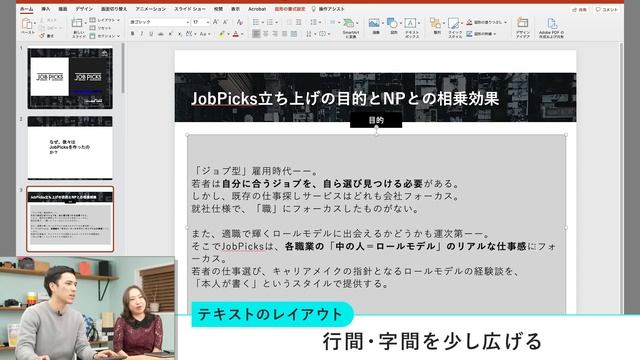
Task: Decrease font size with the small A icon
Action: [x=225, y=22]
